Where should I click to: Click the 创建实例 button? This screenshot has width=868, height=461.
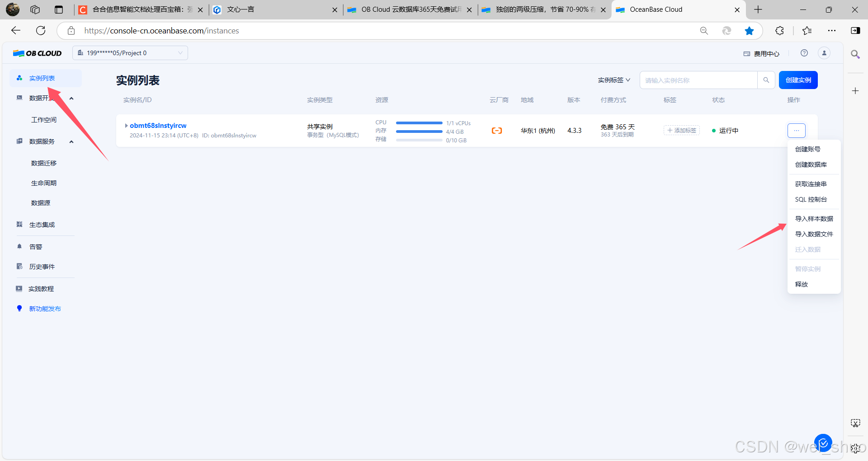[x=798, y=80]
